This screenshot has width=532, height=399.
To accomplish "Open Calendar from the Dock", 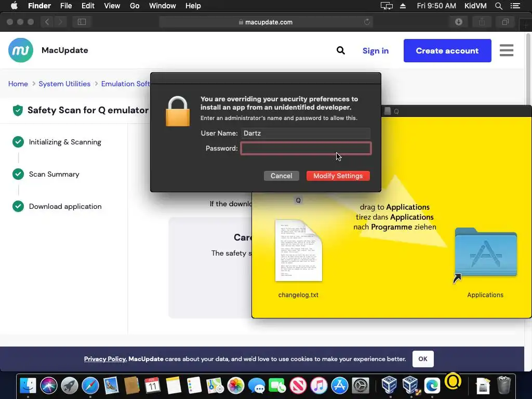I will click(x=152, y=386).
